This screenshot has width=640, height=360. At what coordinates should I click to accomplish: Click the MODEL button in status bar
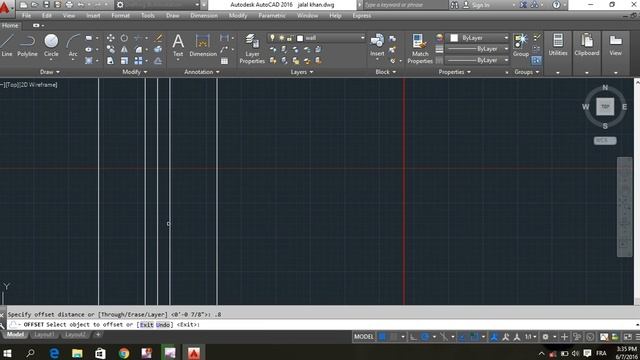tap(364, 337)
